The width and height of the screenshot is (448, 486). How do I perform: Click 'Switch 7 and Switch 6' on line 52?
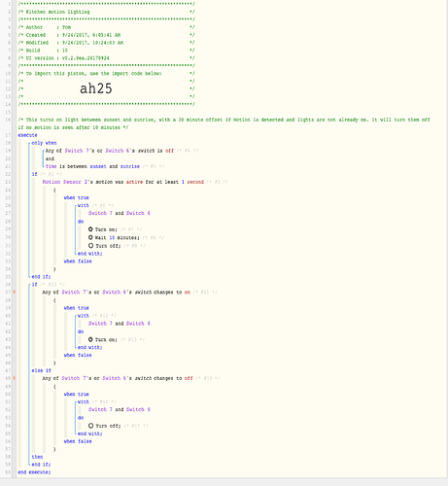tap(120, 409)
